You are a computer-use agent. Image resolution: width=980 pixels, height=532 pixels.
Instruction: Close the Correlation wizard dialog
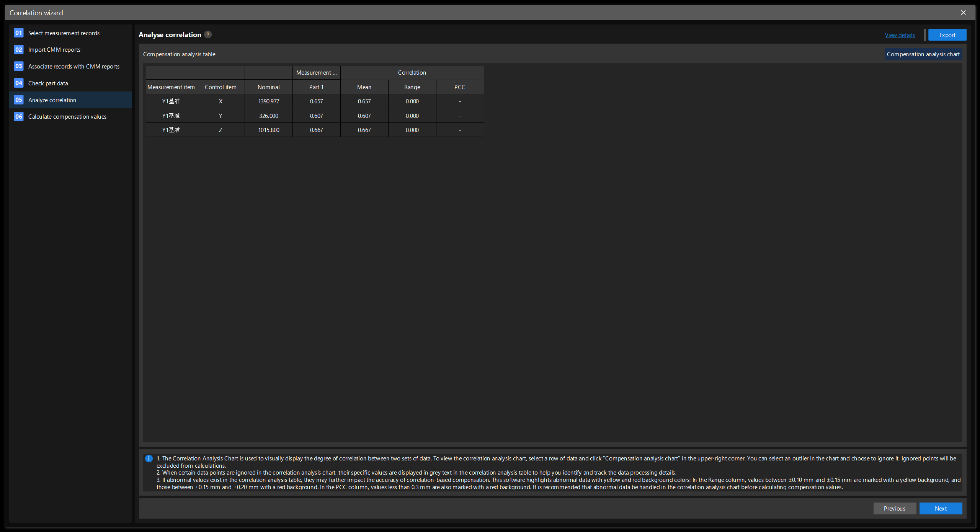963,12
